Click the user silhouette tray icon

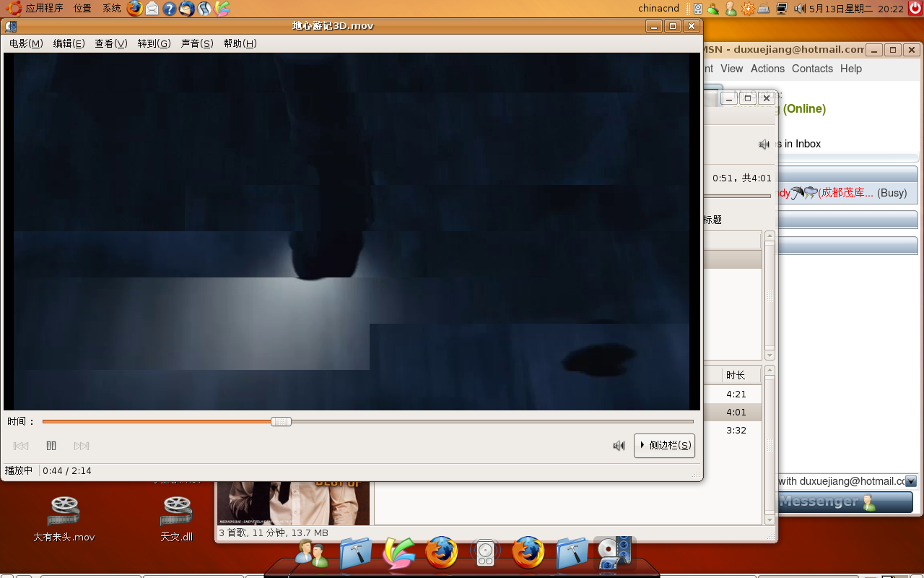tap(731, 9)
